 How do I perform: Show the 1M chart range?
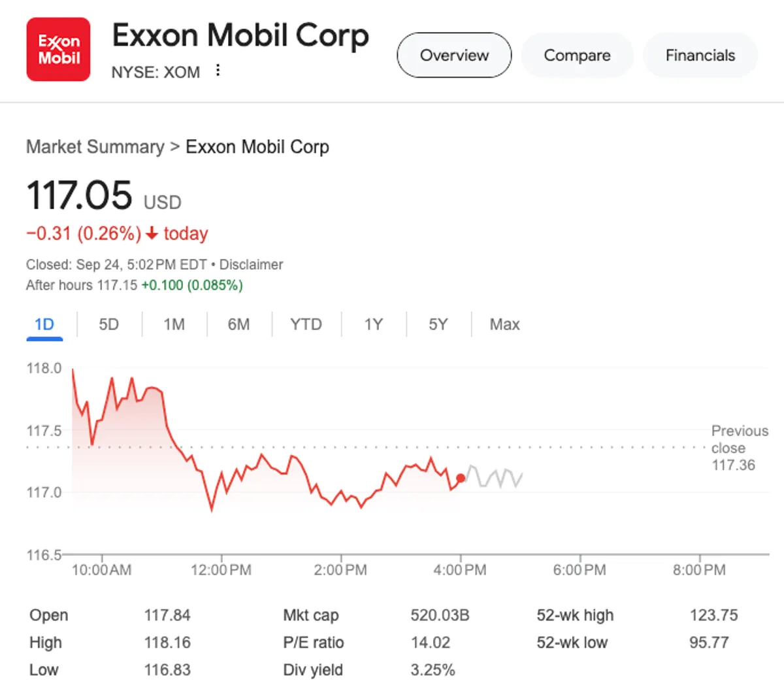click(x=174, y=324)
